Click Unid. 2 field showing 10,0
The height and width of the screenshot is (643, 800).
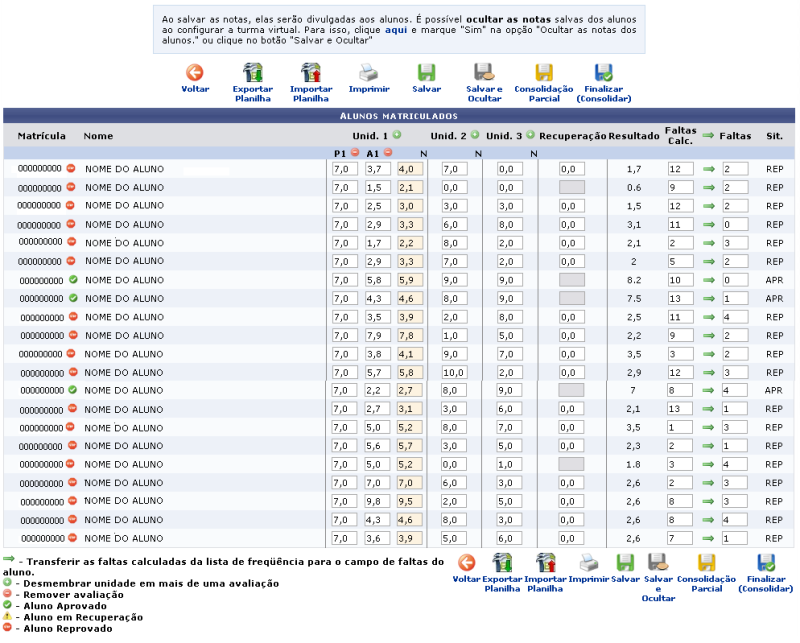[x=454, y=373]
